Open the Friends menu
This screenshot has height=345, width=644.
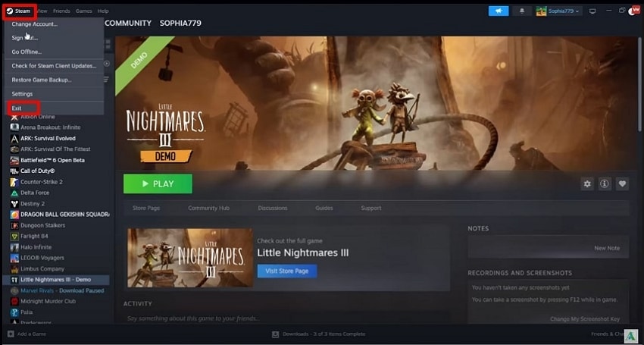[61, 11]
